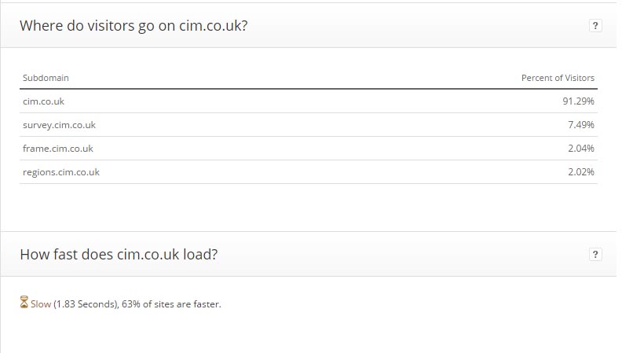Click the 2.02% visitor percentage value
The width and height of the screenshot is (644, 353).
[581, 171]
